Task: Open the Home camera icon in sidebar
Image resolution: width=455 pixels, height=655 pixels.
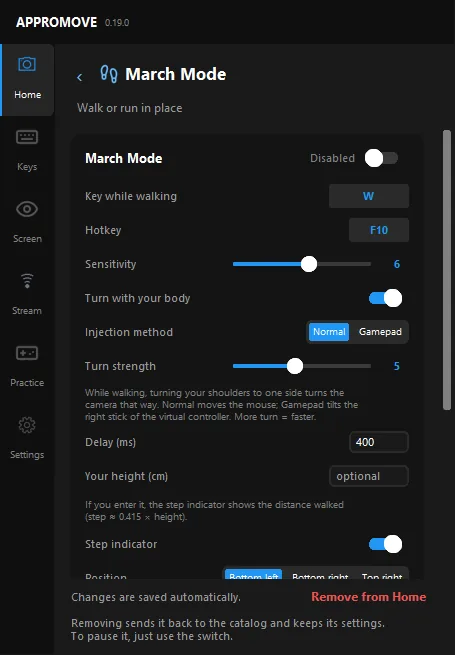Action: click(27, 64)
